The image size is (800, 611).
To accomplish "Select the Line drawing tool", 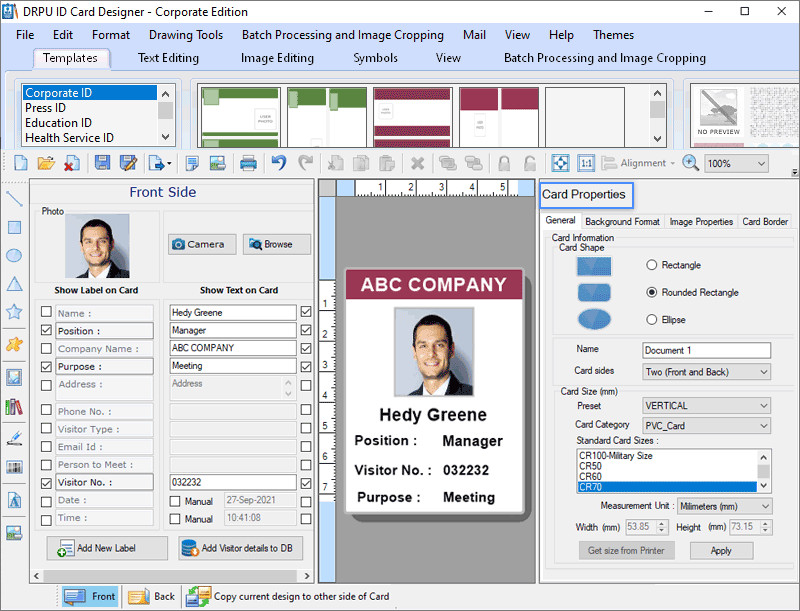I will [x=14, y=198].
